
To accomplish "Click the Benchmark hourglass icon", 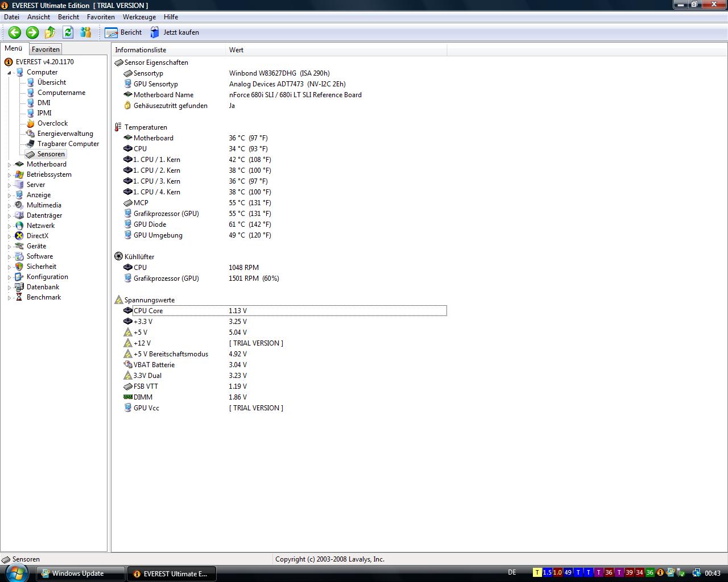I will pyautogui.click(x=19, y=297).
